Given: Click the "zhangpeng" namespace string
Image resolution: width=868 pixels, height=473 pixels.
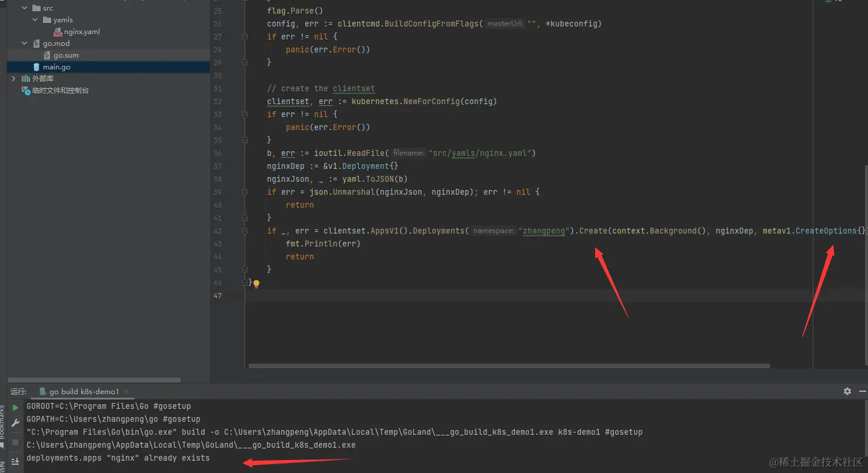Looking at the screenshot, I should coord(544,231).
